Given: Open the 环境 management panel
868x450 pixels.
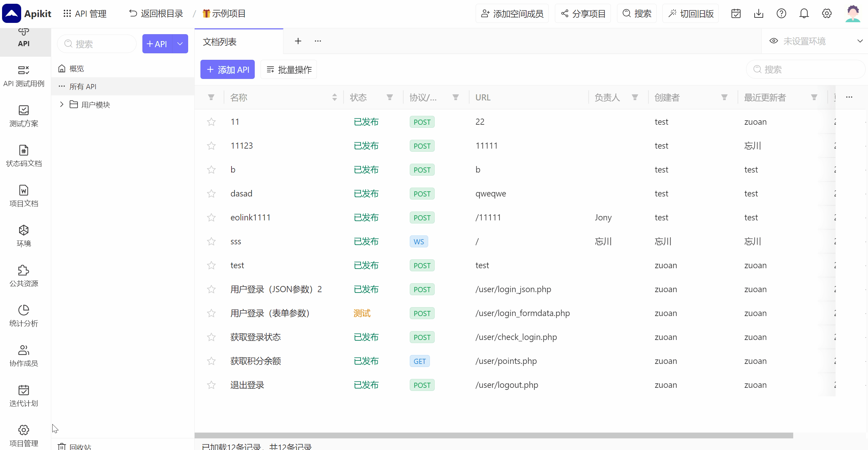Looking at the screenshot, I should [x=24, y=236].
